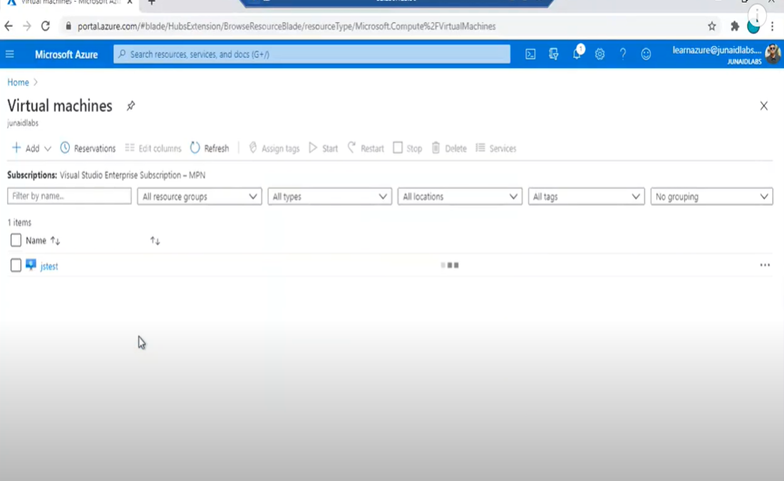This screenshot has height=481, width=784.
Task: Open the Azure portal hamburger menu
Action: tap(10, 54)
